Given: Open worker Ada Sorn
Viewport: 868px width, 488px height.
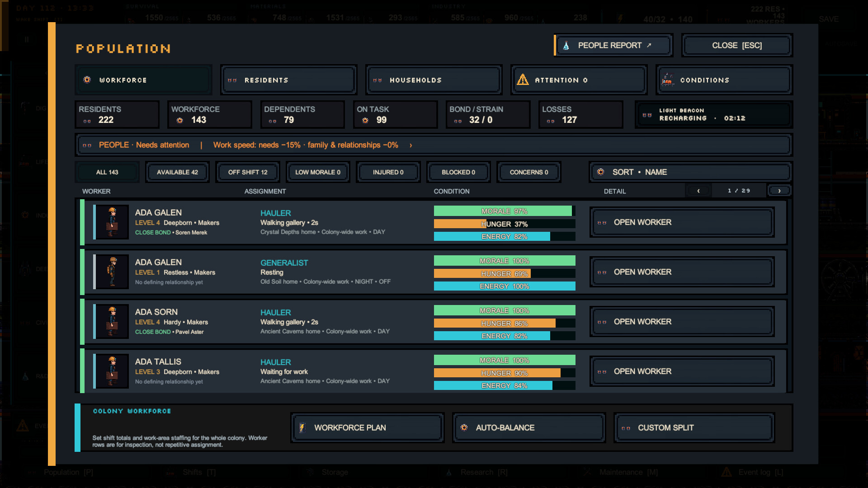Looking at the screenshot, I should [682, 322].
